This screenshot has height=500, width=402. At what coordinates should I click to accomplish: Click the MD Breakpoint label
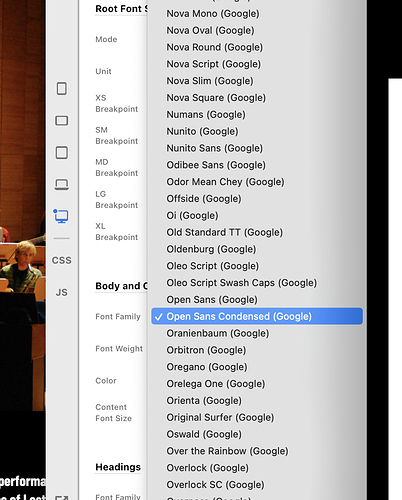117,167
